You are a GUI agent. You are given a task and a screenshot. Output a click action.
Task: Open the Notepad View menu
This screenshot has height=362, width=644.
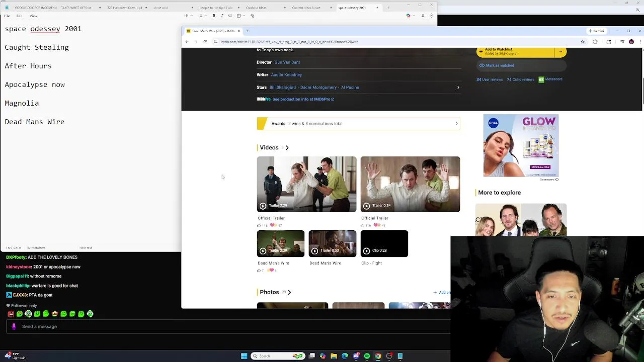(x=33, y=16)
